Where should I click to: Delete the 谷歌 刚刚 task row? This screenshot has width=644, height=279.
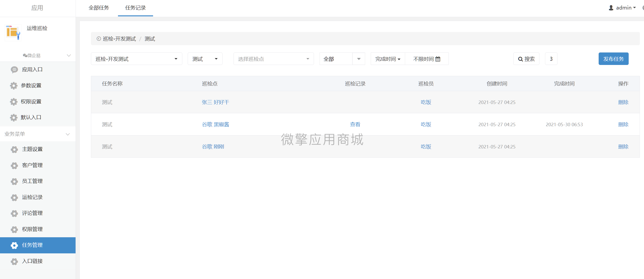[x=623, y=147]
